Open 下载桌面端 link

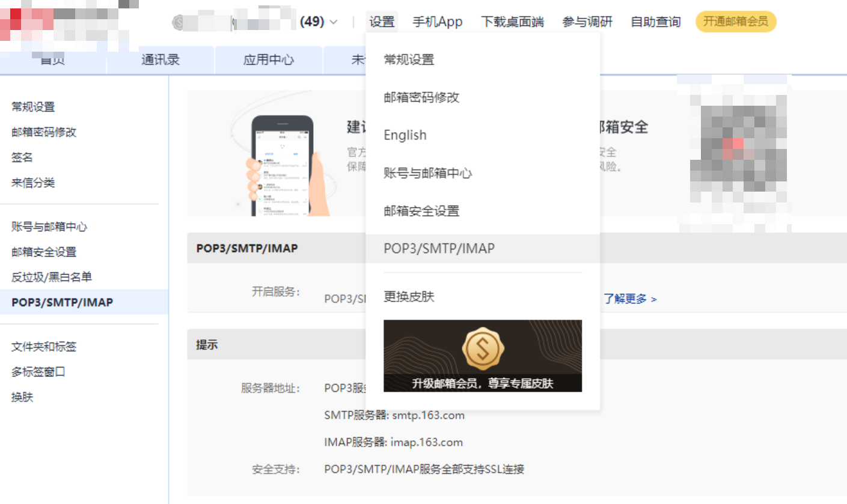coord(512,22)
